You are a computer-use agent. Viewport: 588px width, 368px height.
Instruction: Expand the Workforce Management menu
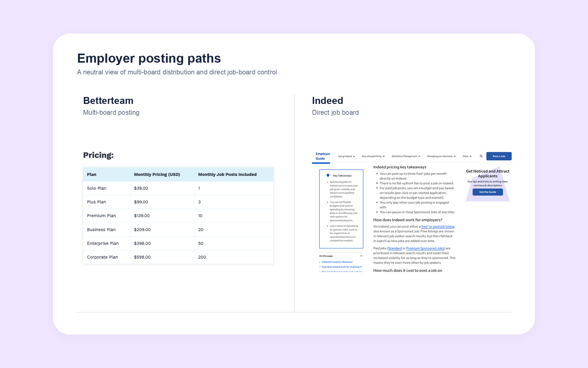coord(406,156)
